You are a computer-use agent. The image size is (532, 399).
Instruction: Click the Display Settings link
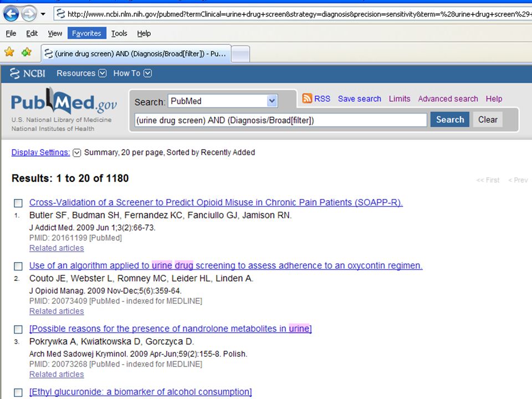(40, 152)
